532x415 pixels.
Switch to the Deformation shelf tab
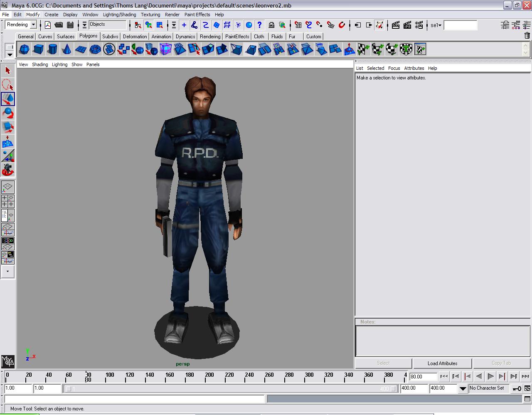pyautogui.click(x=135, y=37)
